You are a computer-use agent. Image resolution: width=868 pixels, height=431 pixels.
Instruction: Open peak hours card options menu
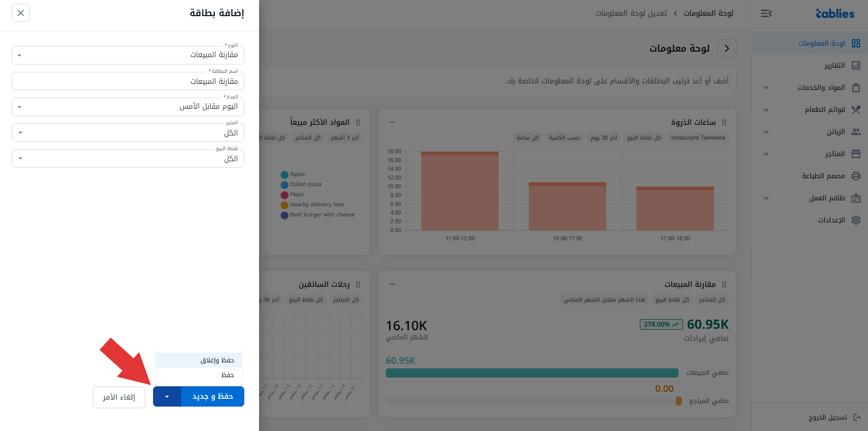(x=392, y=122)
